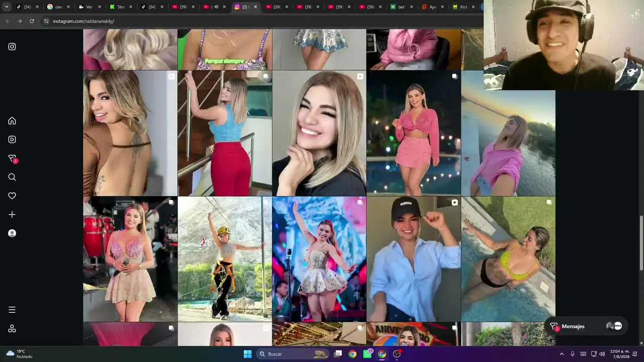
Task: Open Task View on the taskbar
Action: (338, 354)
